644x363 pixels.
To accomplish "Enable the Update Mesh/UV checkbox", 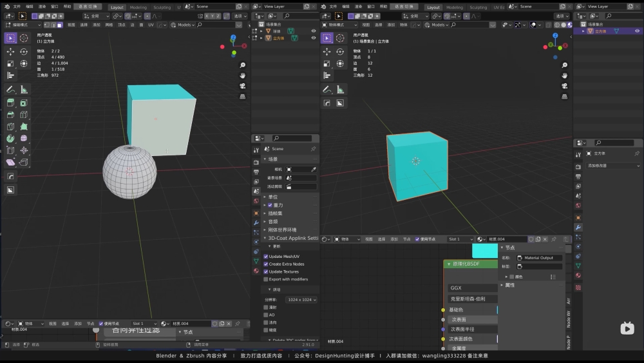I will [x=266, y=257].
